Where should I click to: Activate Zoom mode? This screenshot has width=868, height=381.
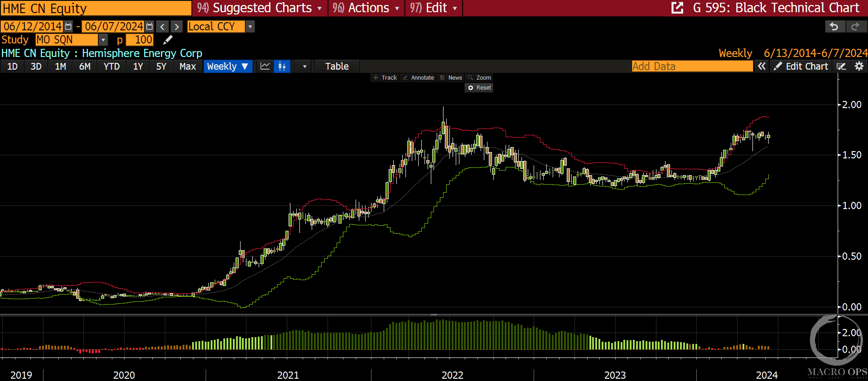pos(479,78)
